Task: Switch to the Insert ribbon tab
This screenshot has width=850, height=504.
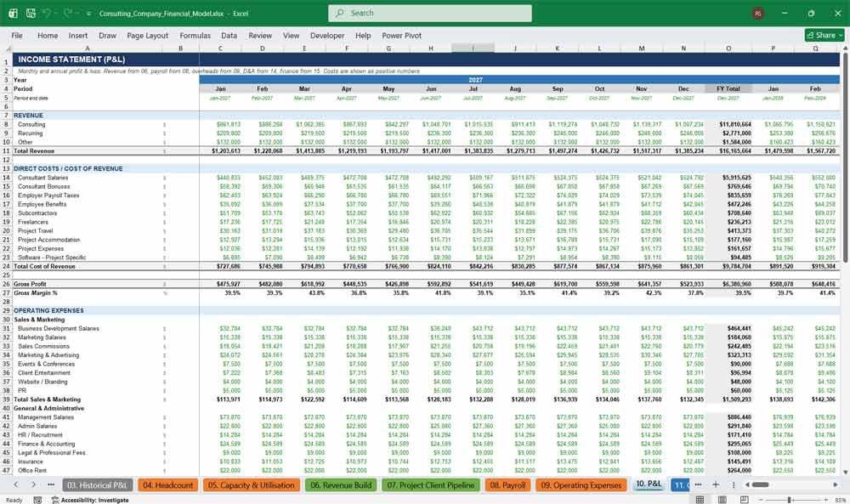Action: [78, 35]
